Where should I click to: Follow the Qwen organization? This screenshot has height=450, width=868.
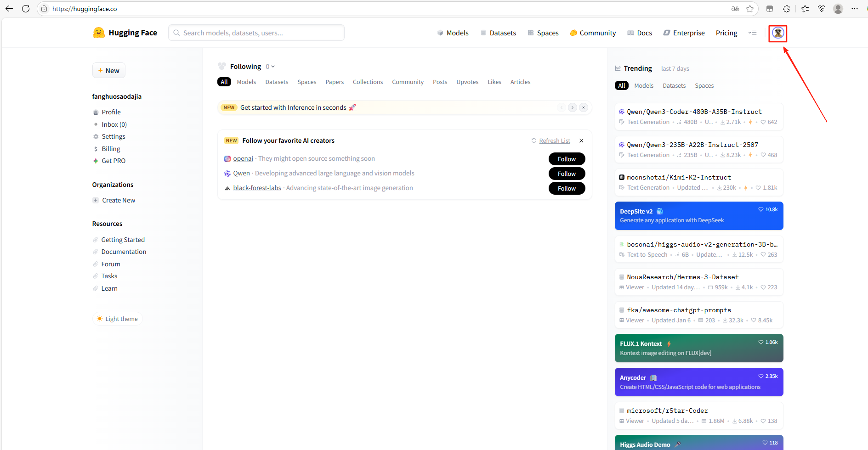pyautogui.click(x=567, y=174)
